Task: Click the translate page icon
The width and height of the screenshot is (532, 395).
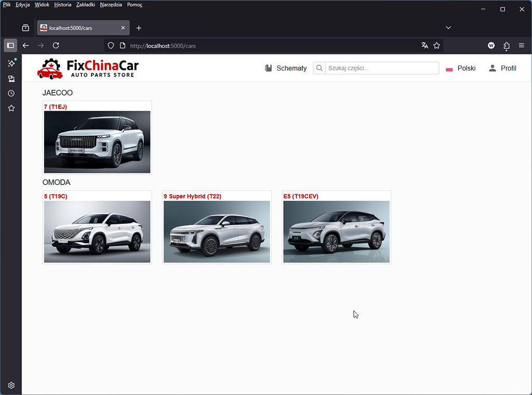Action: (x=425, y=46)
